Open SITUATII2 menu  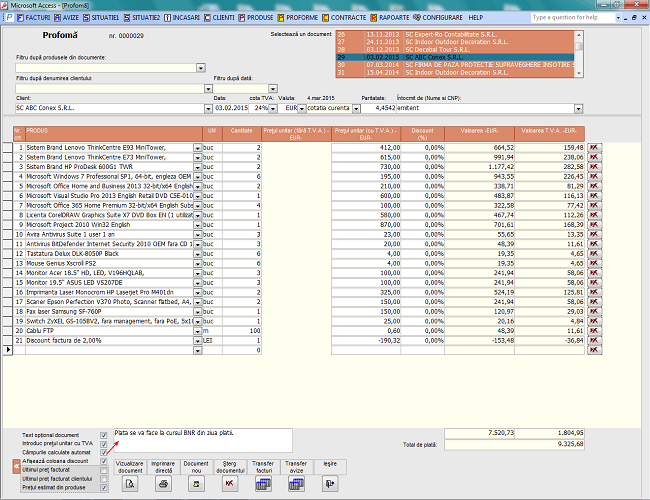142,17
